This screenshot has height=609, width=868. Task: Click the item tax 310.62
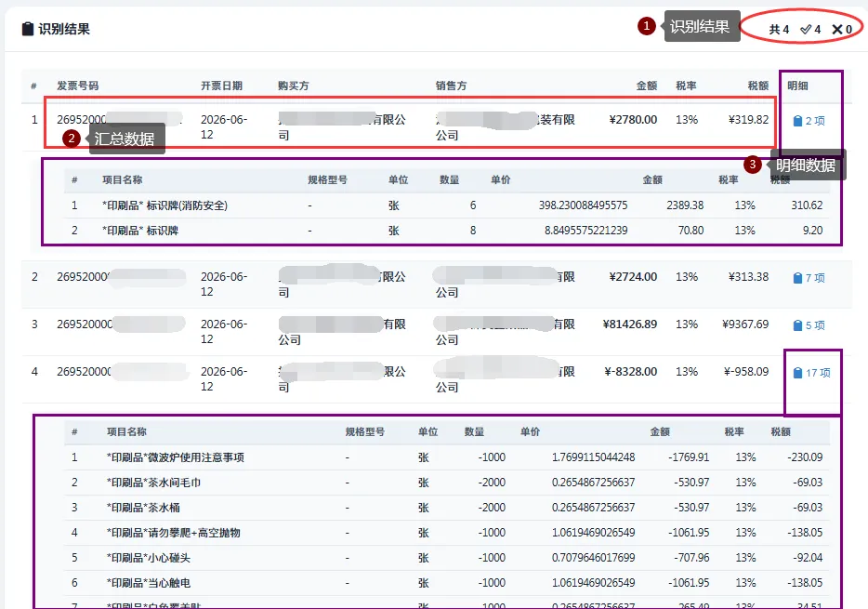point(807,205)
